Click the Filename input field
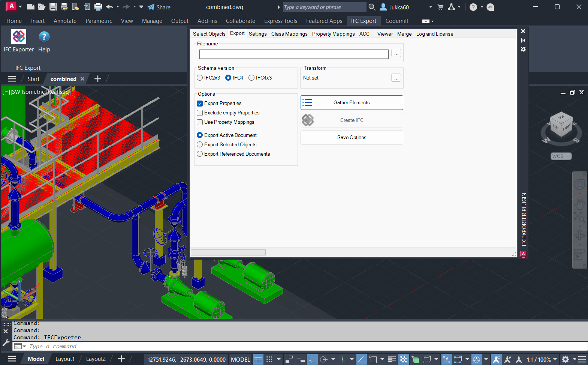Screen dimensions: 588x365 coord(294,54)
